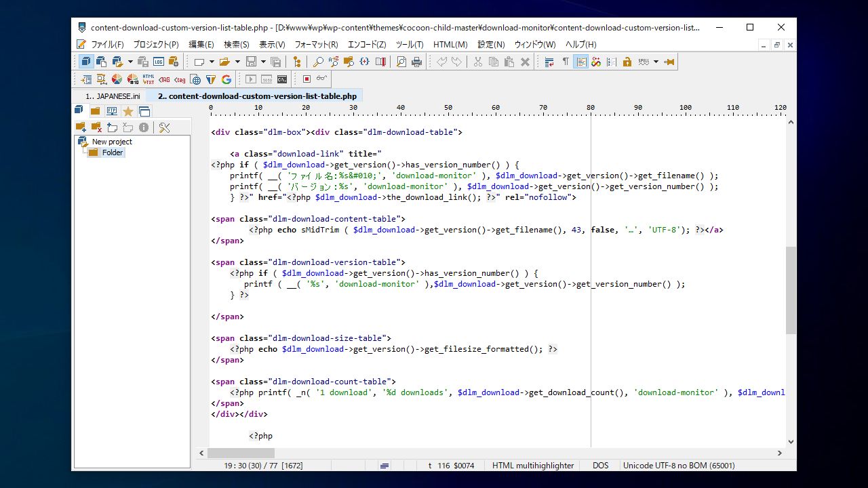This screenshot has height=488, width=868.
Task: Open the project-open dropdown arrow
Action: click(x=130, y=62)
